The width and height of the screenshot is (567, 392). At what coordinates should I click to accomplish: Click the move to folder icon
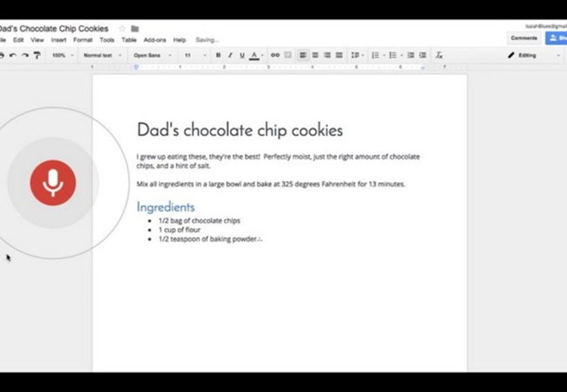135,29
